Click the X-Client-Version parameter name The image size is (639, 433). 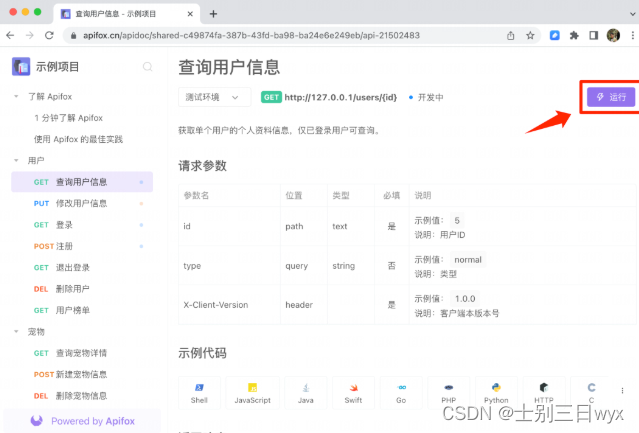pos(216,305)
